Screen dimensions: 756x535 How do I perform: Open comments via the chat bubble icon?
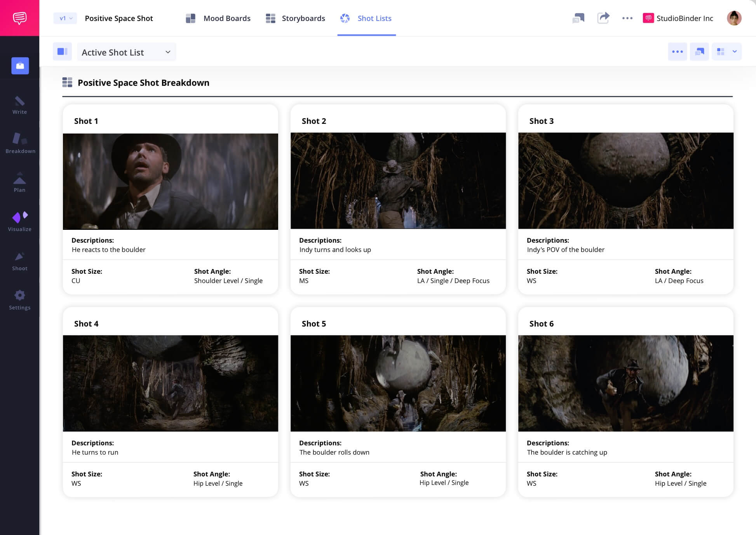click(578, 18)
